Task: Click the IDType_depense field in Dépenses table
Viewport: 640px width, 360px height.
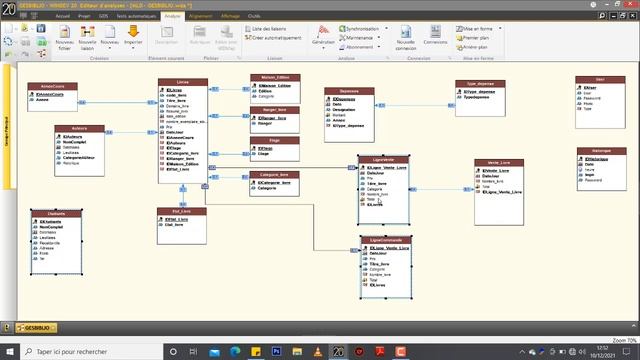Action: tap(348, 126)
